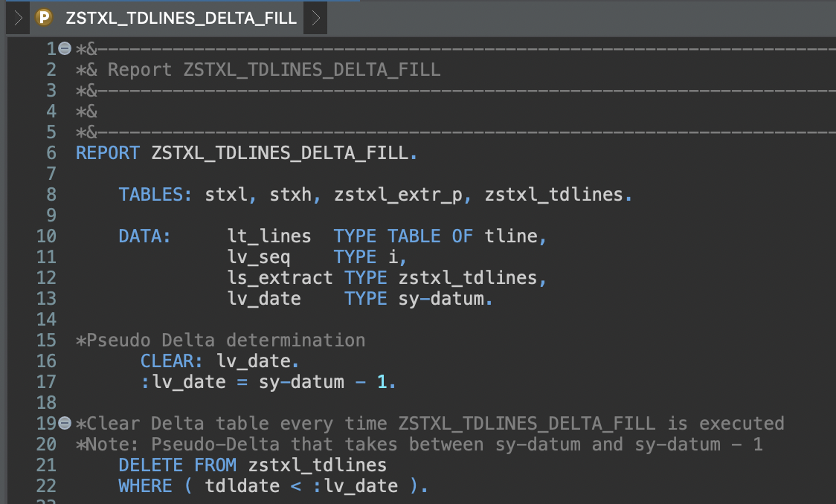Viewport: 836px width, 504px height.
Task: Click ZSTXL_TDLINES_DELTA_FILL name in the REPORT statement
Action: coord(280,153)
